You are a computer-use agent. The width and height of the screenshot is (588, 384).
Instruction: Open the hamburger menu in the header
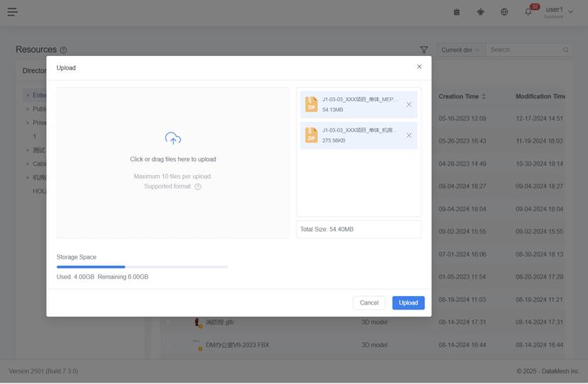(13, 12)
